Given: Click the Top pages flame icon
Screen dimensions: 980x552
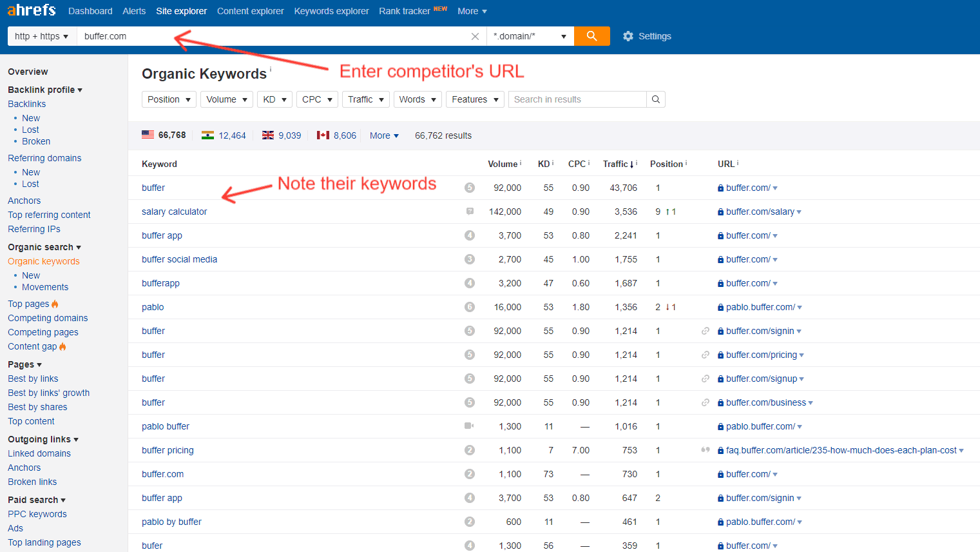Looking at the screenshot, I should click(55, 304).
